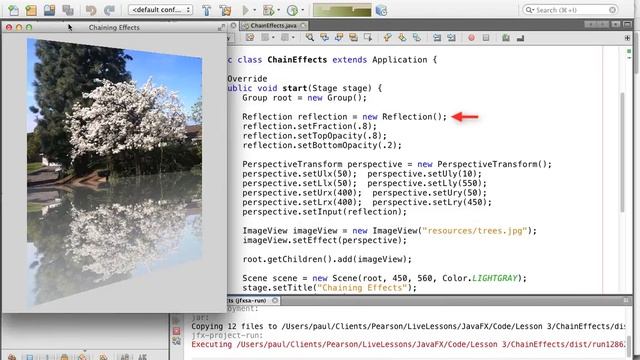Click the Debug Project icon
This screenshot has width=640, height=360.
pyautogui.click(x=269, y=10)
